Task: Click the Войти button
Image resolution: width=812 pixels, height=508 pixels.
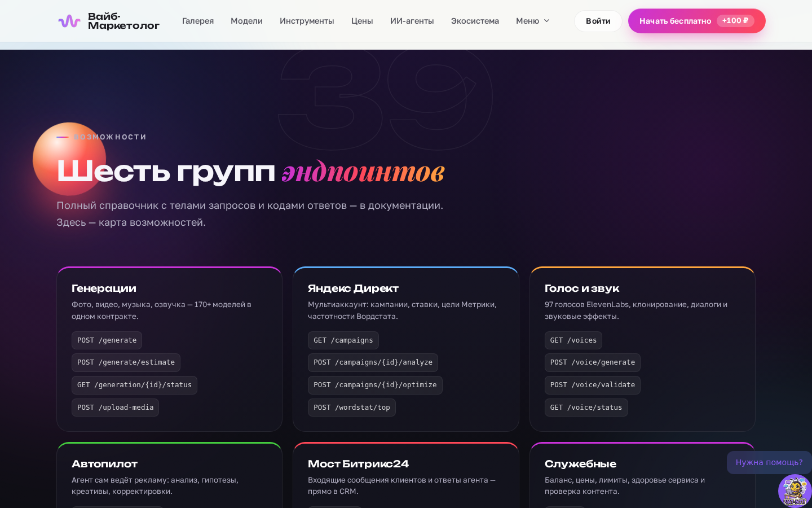Action: pos(598,21)
